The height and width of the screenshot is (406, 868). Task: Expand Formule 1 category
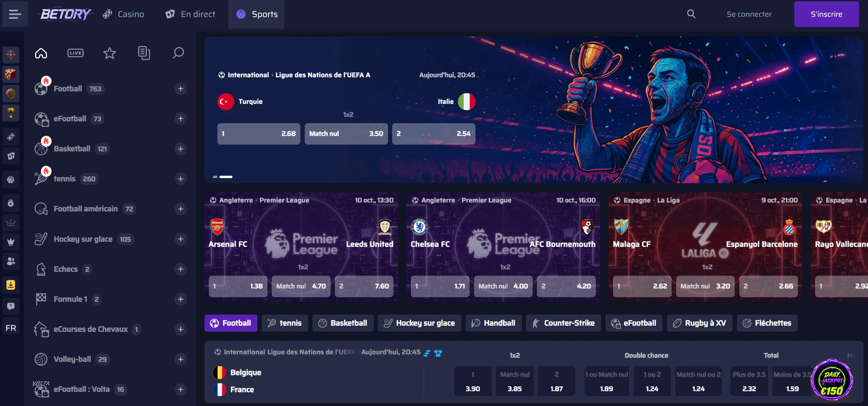(181, 299)
